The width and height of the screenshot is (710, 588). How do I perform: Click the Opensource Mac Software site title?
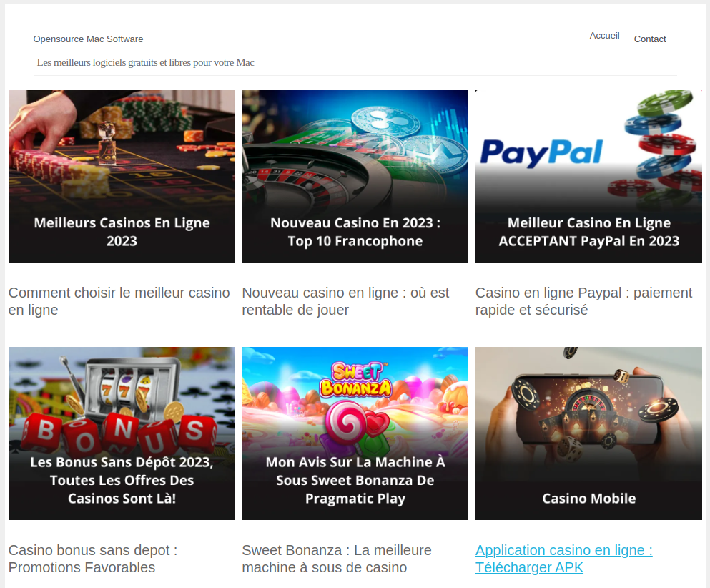pyautogui.click(x=88, y=39)
